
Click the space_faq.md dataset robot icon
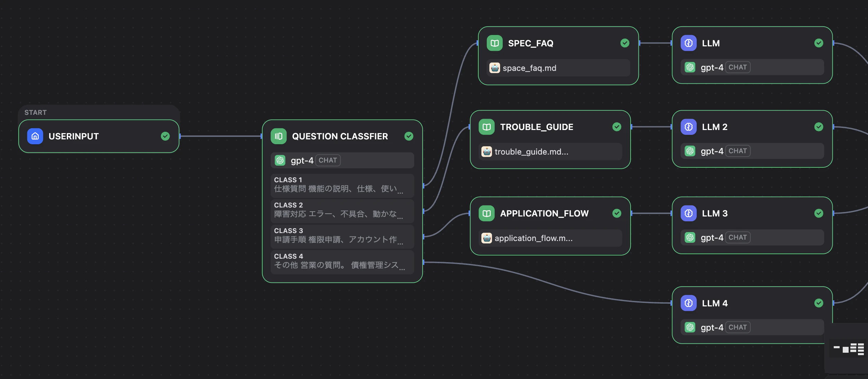495,68
